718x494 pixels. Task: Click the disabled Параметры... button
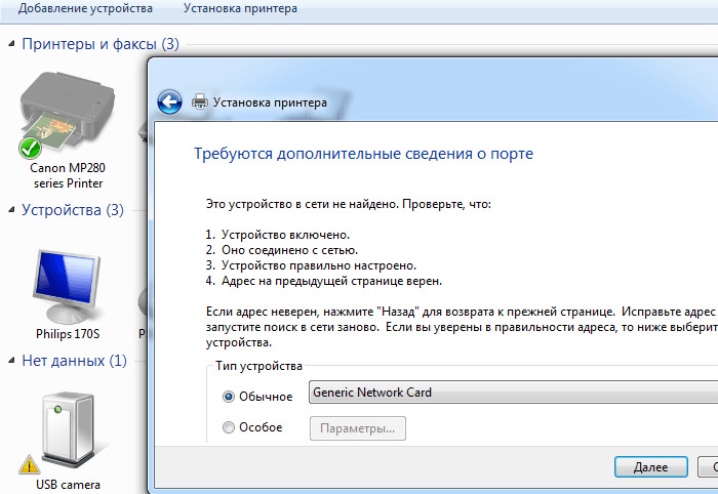coord(358,429)
